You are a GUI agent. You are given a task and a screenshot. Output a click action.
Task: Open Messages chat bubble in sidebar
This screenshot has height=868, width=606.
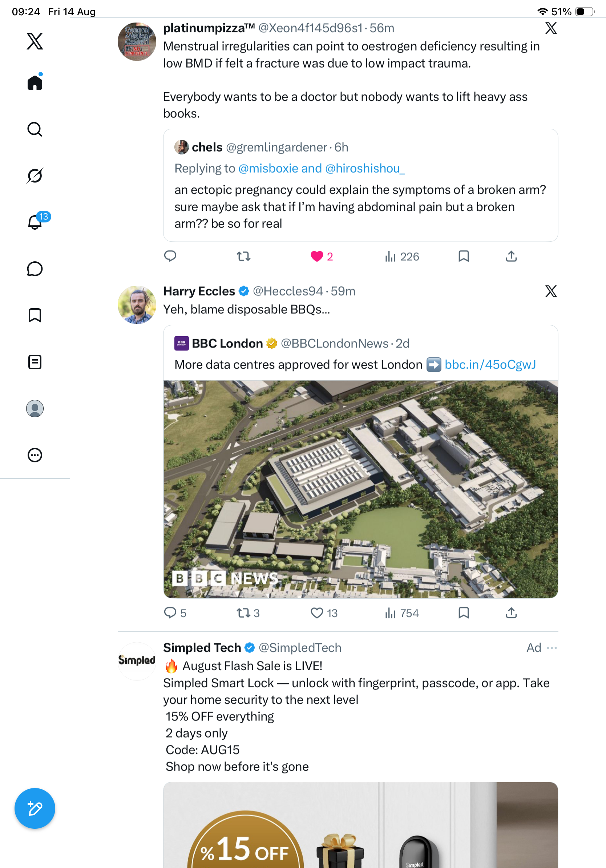[x=35, y=269]
